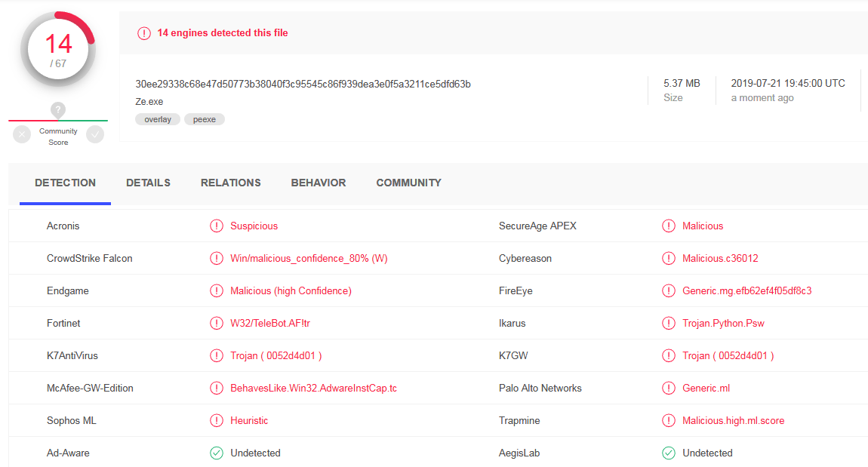The width and height of the screenshot is (868, 467).
Task: Click the warning icon in CrowdStrike Falcon row
Action: 217,259
